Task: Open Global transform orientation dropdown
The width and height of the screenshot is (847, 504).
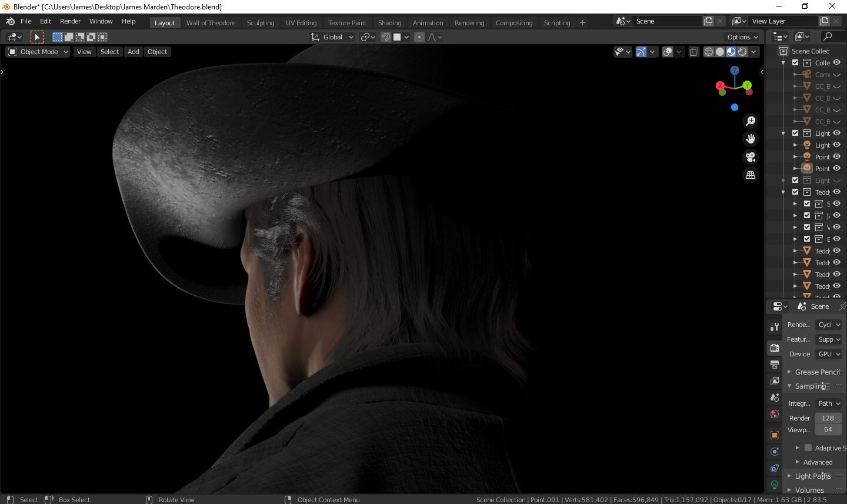Action: click(332, 37)
